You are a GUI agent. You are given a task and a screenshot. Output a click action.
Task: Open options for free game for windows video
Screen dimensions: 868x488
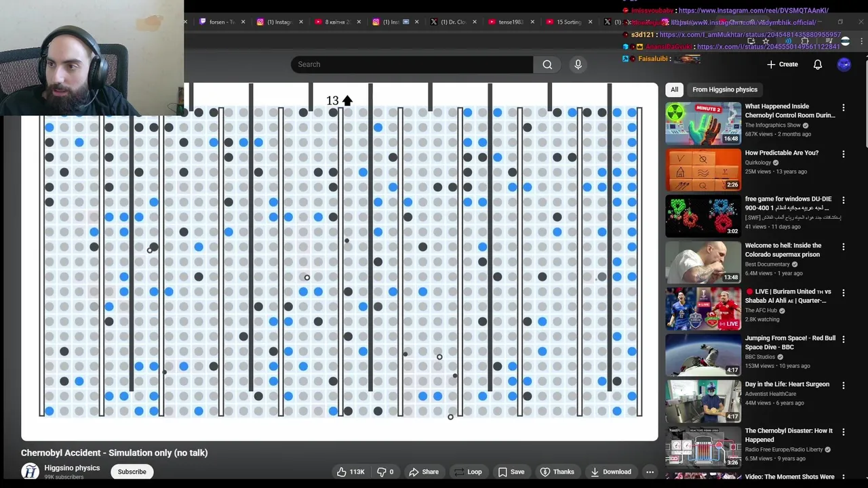coord(844,201)
